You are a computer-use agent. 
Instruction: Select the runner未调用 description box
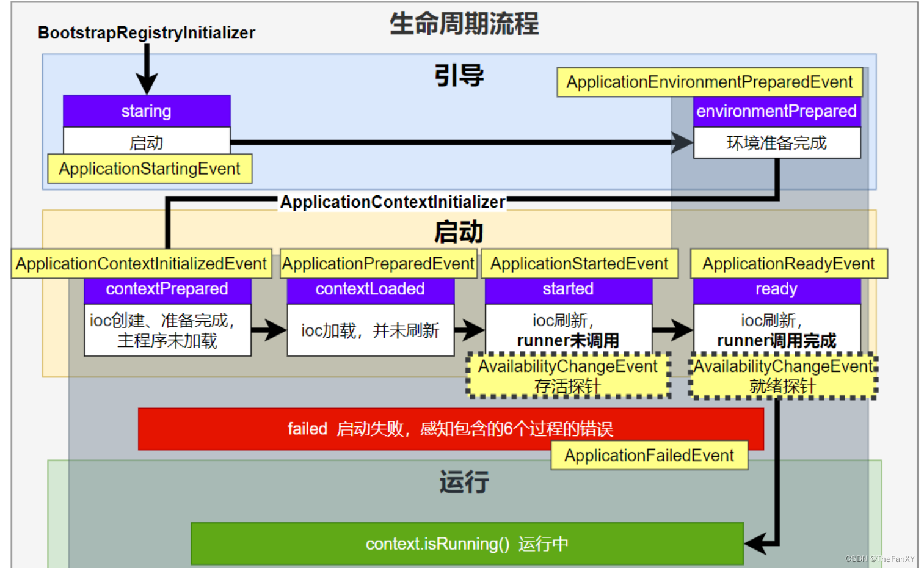569,329
